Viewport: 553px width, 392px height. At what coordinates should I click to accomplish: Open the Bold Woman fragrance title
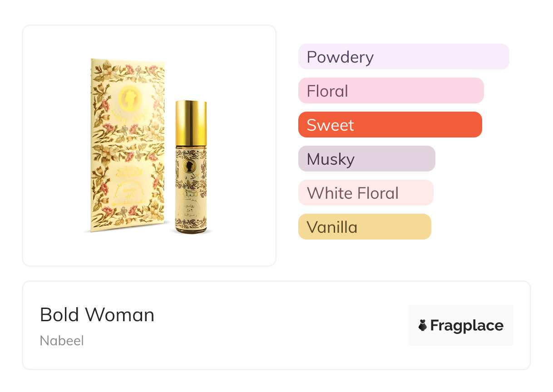point(97,315)
